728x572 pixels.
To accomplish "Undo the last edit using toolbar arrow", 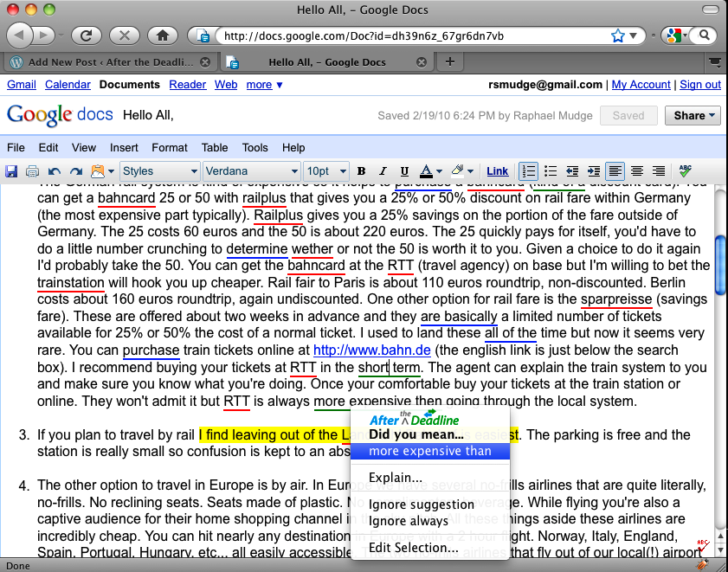I will click(55, 171).
